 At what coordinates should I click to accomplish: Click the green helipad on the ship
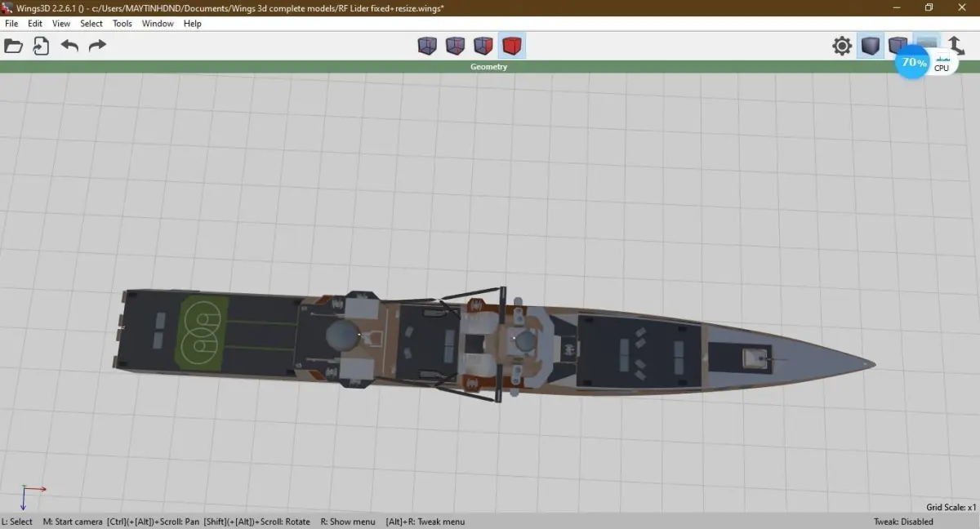click(203, 331)
